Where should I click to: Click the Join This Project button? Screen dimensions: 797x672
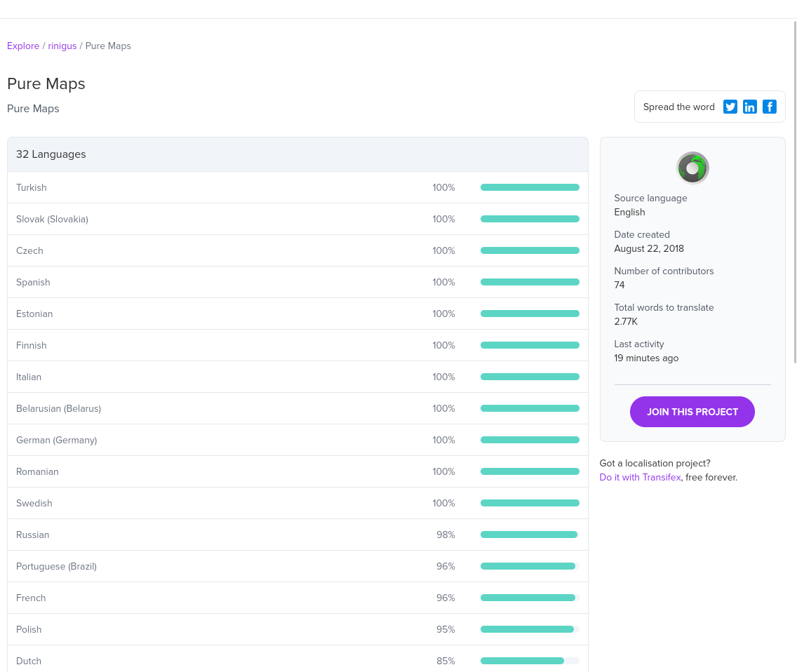(692, 412)
